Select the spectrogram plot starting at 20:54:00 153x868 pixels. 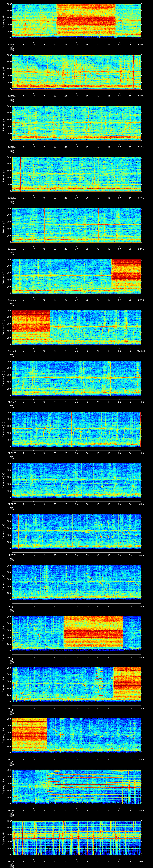click(x=76, y=72)
